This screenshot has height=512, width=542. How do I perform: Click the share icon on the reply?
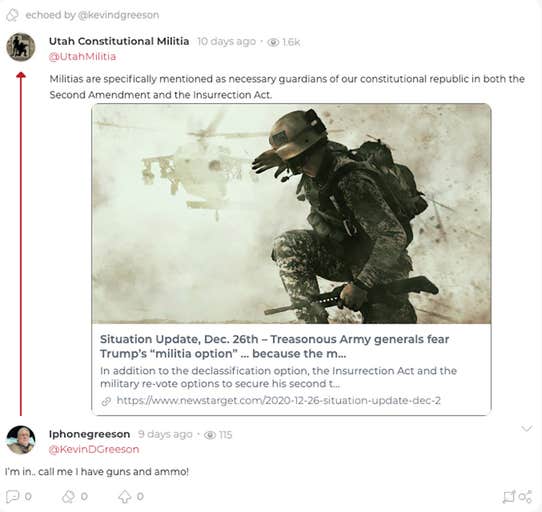click(x=525, y=497)
